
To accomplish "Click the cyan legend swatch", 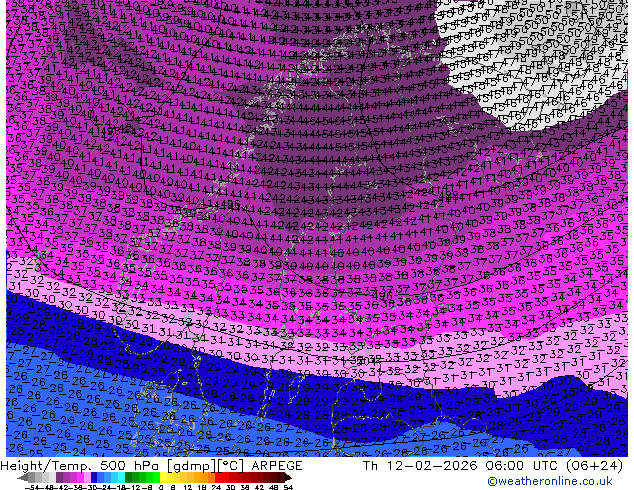I will [122, 477].
